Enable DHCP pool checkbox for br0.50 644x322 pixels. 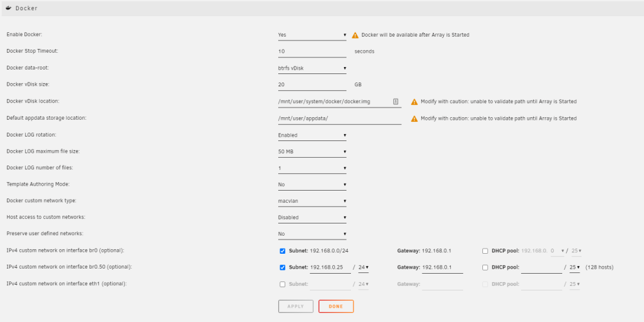485,267
